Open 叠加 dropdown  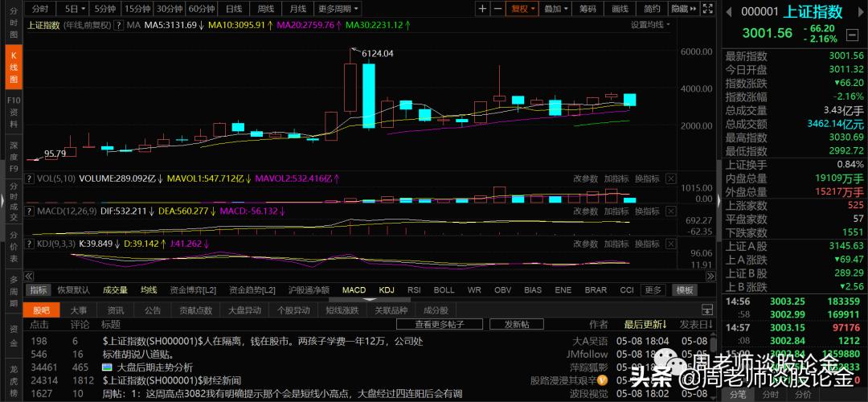coord(556,8)
